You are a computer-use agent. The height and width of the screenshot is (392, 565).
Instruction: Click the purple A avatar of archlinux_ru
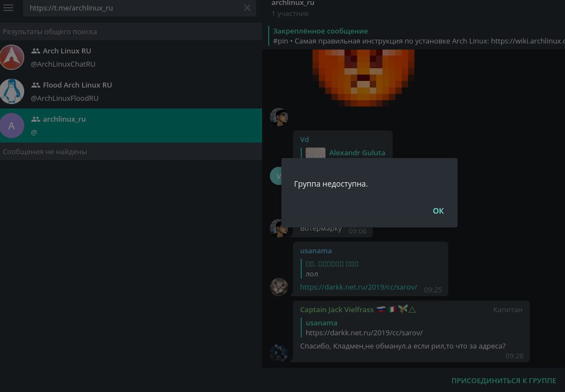(x=12, y=126)
